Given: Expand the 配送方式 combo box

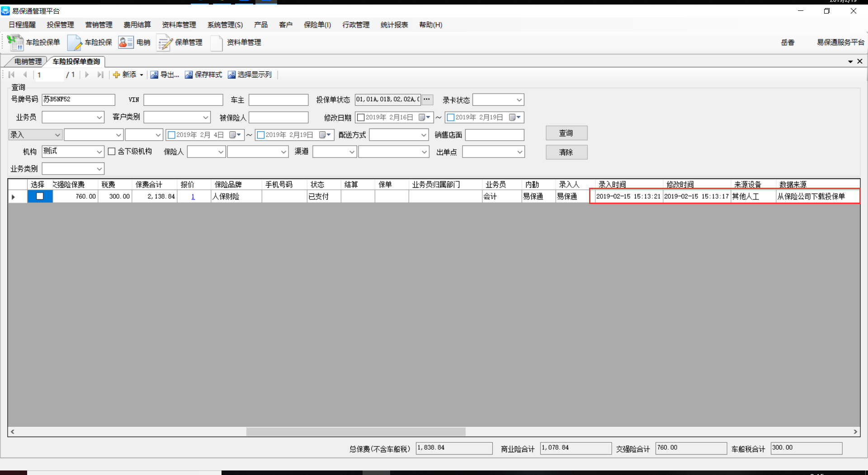Looking at the screenshot, I should 424,135.
